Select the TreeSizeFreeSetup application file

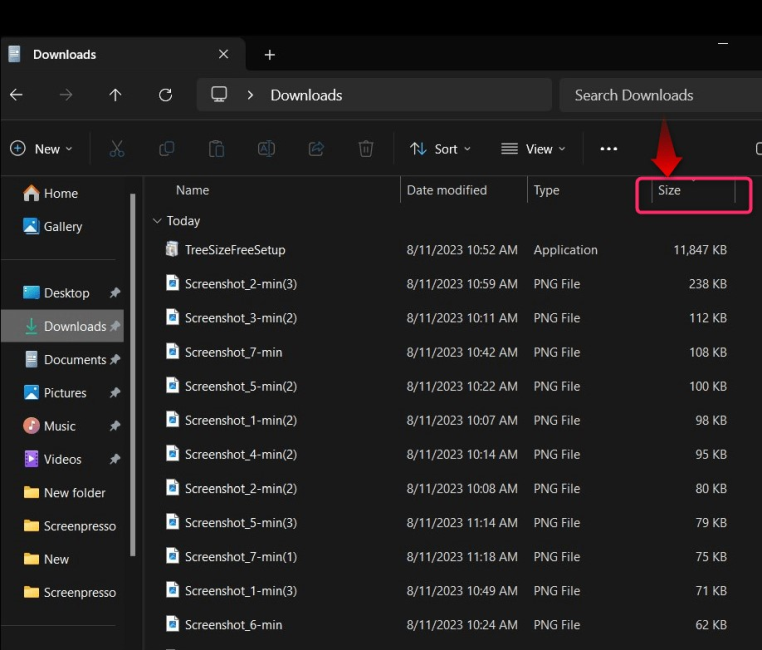point(235,250)
